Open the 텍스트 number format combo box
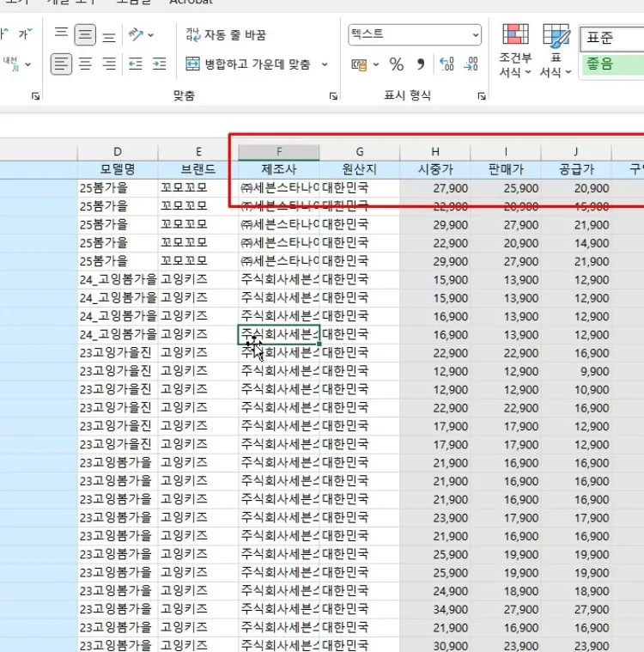Screen dimensions: 644x652 tap(415, 34)
